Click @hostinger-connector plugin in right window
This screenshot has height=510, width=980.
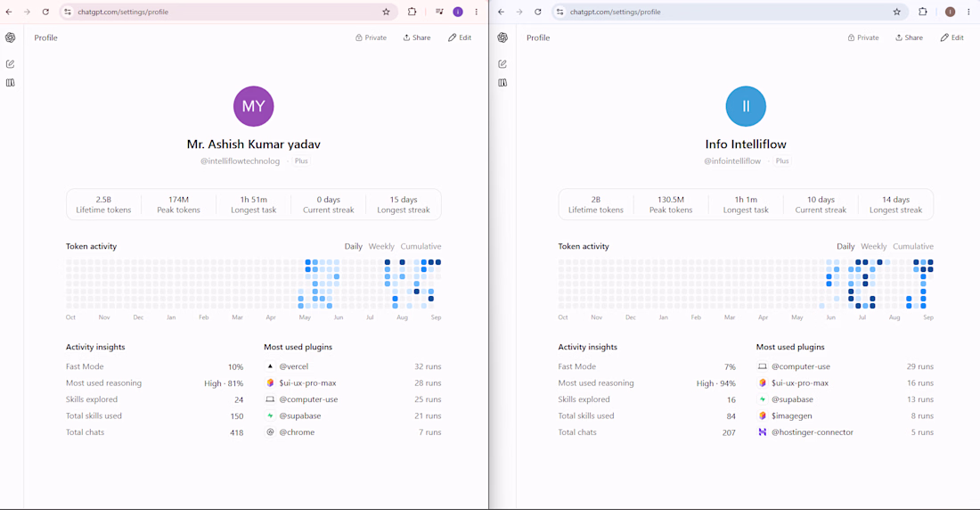point(845,432)
